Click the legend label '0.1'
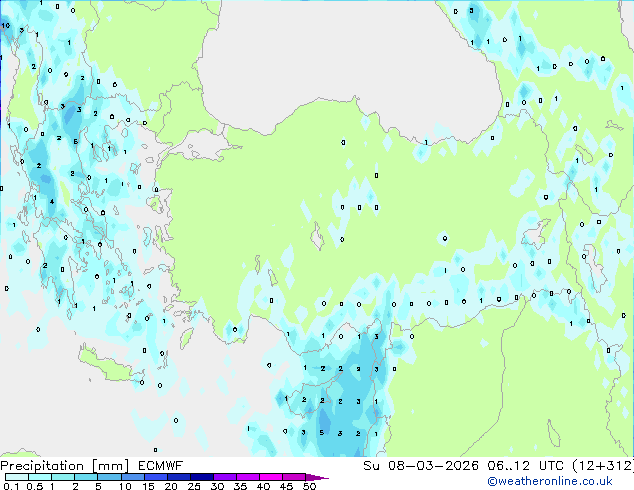634x490 pixels. point(11,486)
